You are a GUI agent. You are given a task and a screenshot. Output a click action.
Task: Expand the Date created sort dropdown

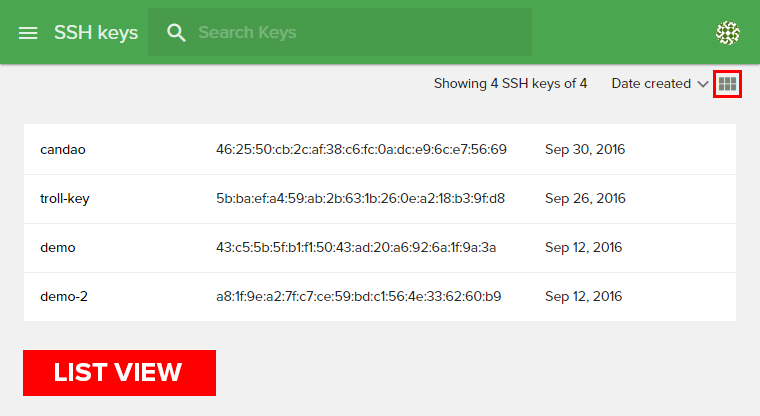point(651,84)
